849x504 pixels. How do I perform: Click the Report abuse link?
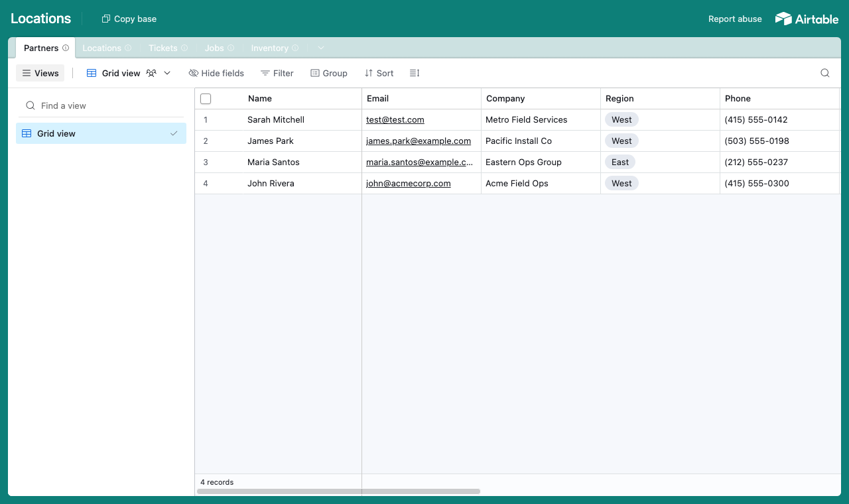click(735, 19)
